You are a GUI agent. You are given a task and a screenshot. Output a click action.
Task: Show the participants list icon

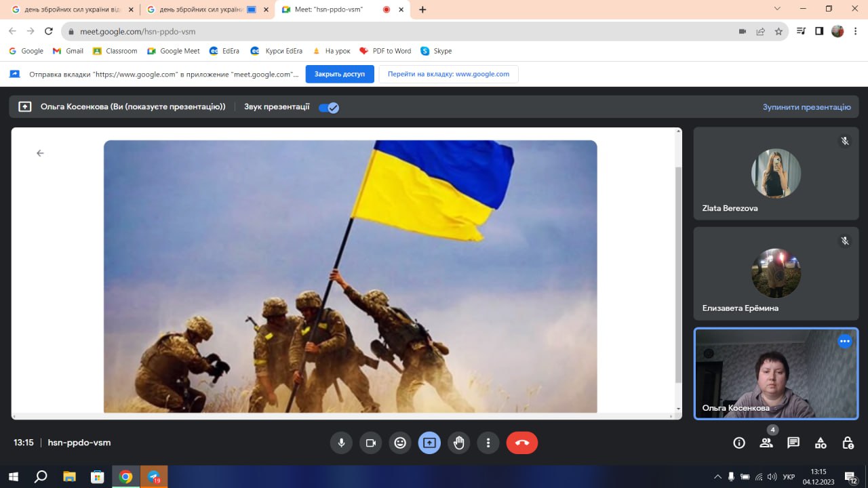click(x=766, y=443)
